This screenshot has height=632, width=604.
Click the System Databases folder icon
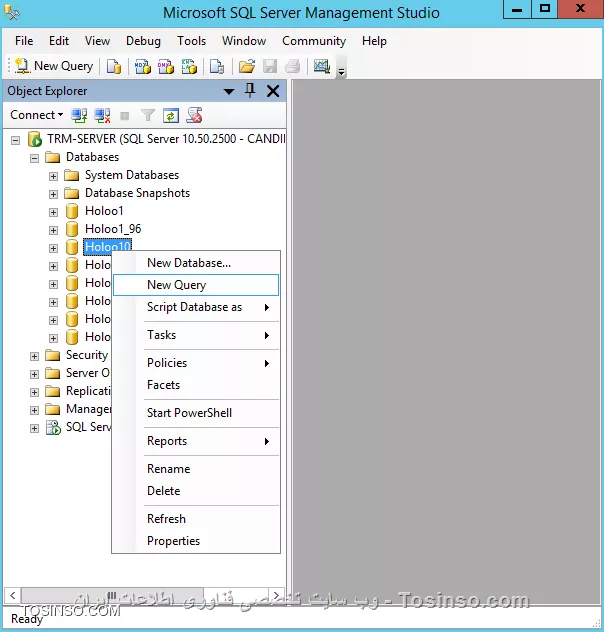[72, 175]
